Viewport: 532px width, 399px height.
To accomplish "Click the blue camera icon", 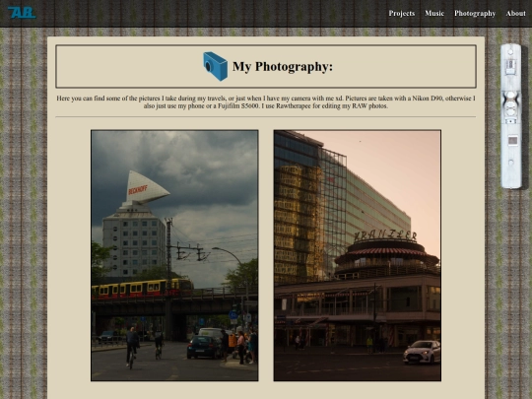I will 215,66.
